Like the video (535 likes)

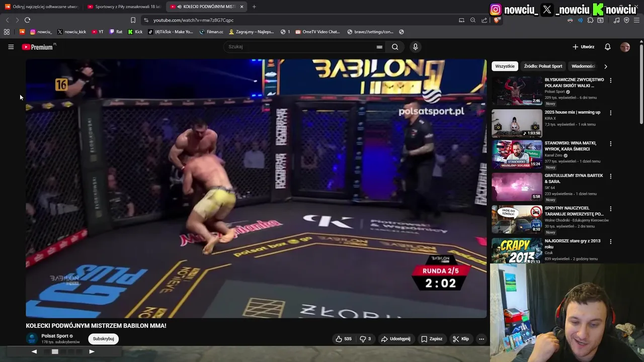pos(344,339)
